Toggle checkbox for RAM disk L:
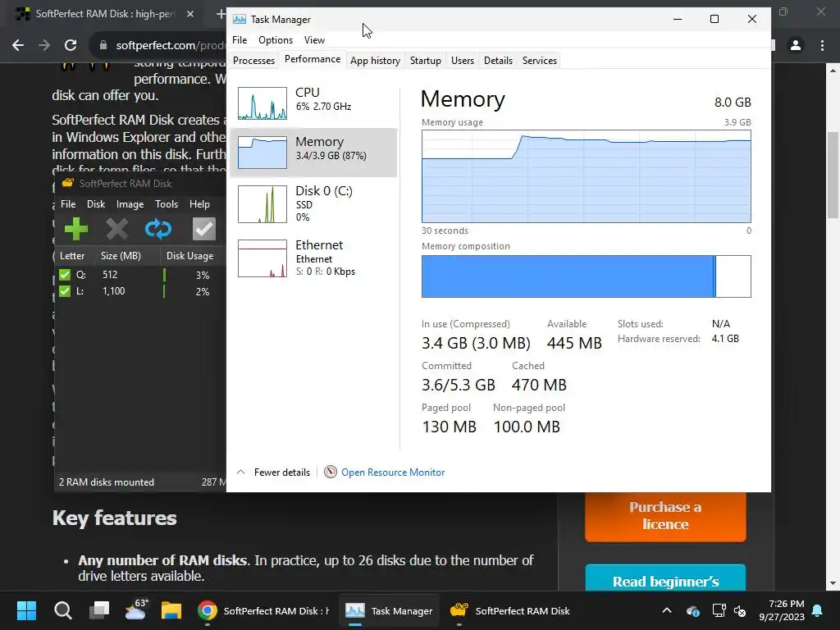The height and width of the screenshot is (630, 840). [x=65, y=291]
